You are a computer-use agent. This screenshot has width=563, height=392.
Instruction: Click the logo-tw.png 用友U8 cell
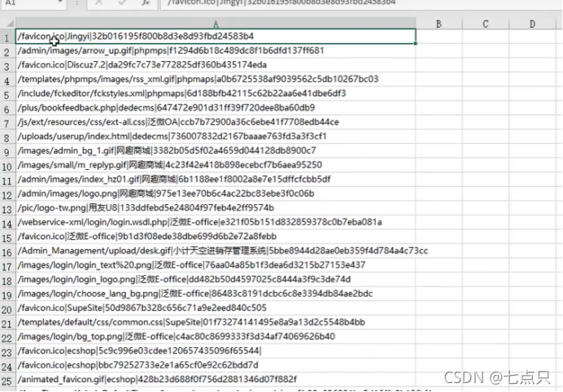point(216,208)
